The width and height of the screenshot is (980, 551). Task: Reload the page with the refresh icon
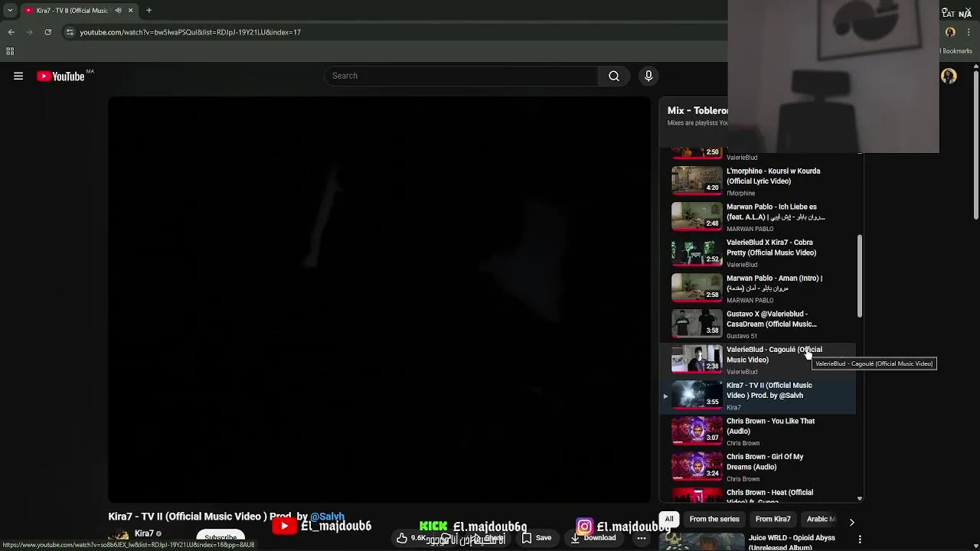(x=48, y=32)
